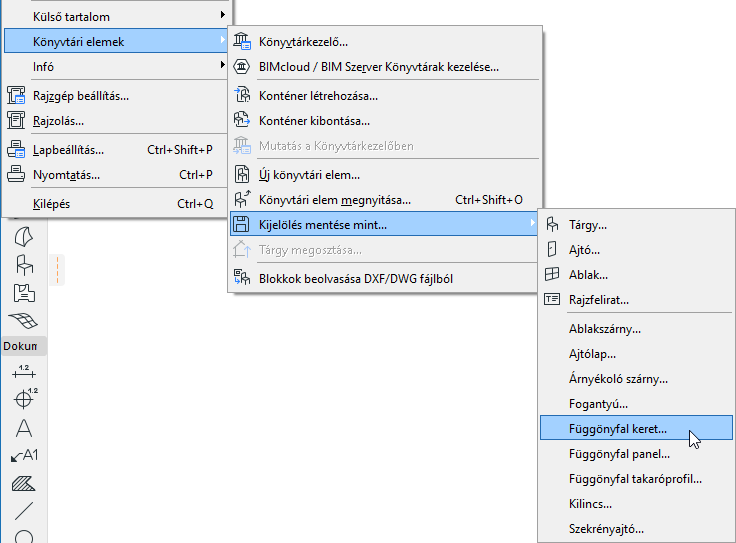Click the Lapbeállítás printer icon
This screenshot has width=736, height=543.
click(16, 149)
